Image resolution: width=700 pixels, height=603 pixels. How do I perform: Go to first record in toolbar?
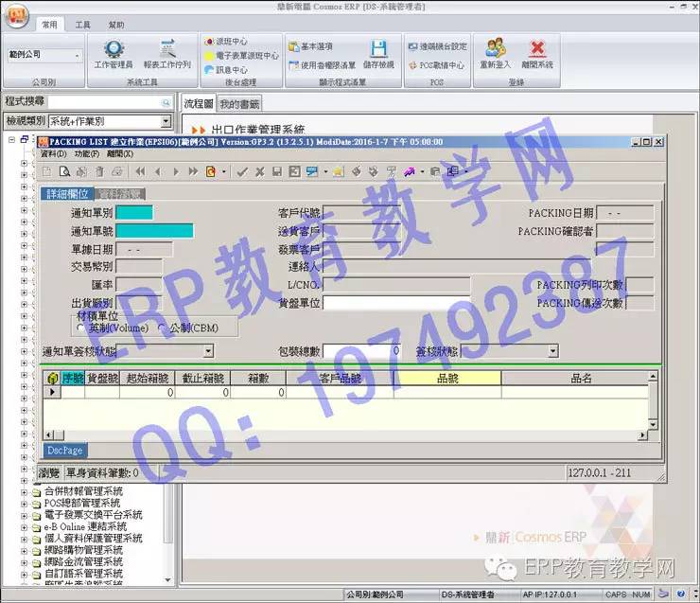[x=140, y=171]
